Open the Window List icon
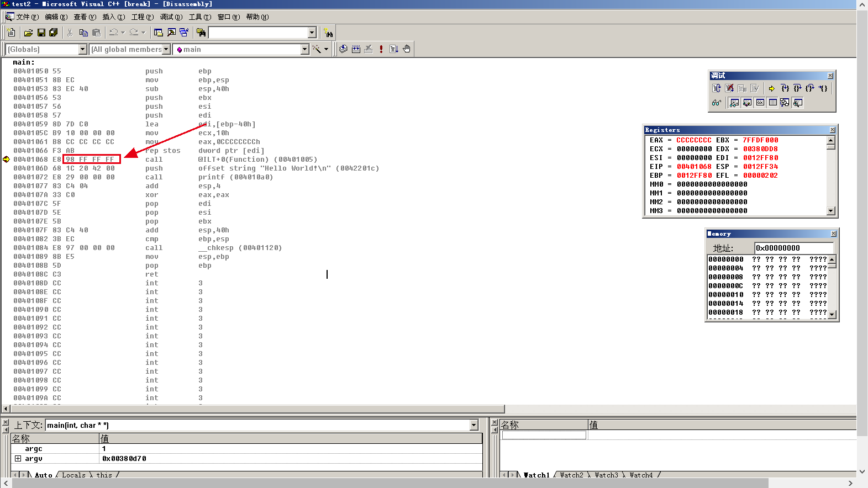 tap(184, 33)
